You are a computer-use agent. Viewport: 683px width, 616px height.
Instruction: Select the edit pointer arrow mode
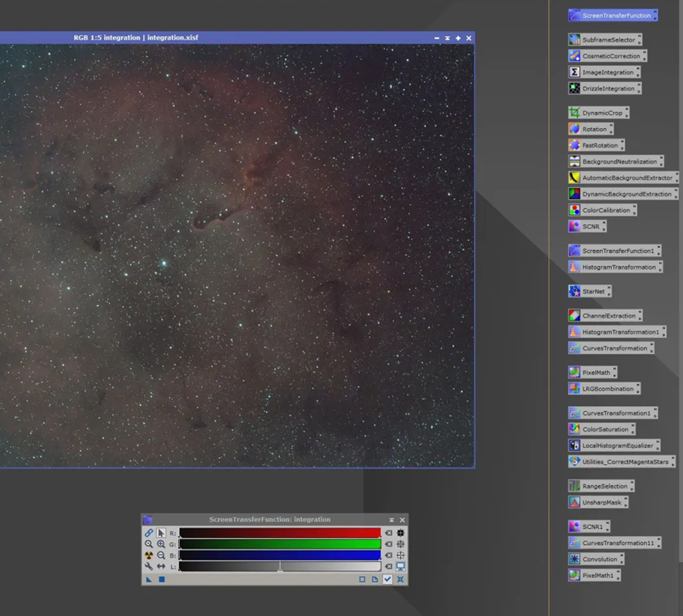[x=161, y=533]
